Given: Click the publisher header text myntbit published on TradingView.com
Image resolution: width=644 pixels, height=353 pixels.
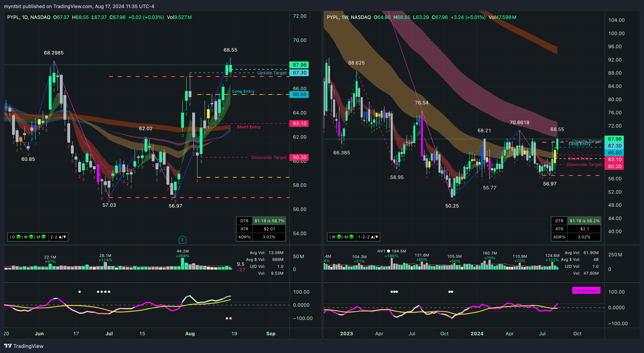Looking at the screenshot, I should (79, 6).
